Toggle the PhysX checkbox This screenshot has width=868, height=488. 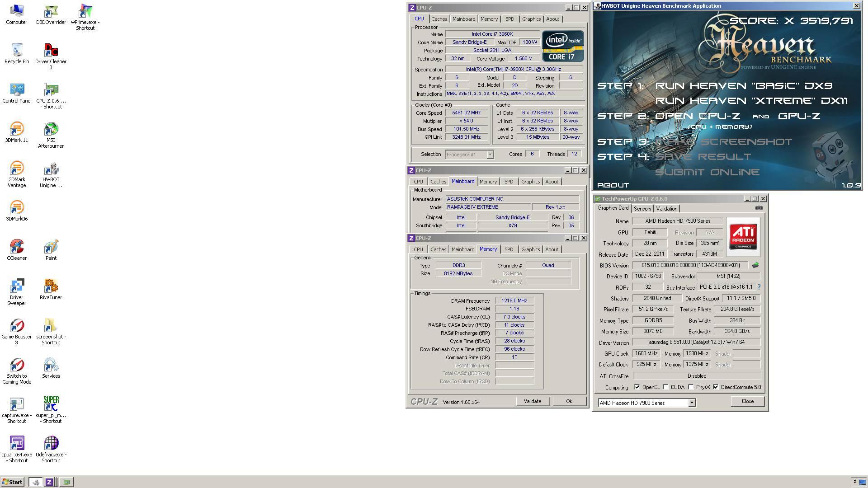pyautogui.click(x=691, y=387)
